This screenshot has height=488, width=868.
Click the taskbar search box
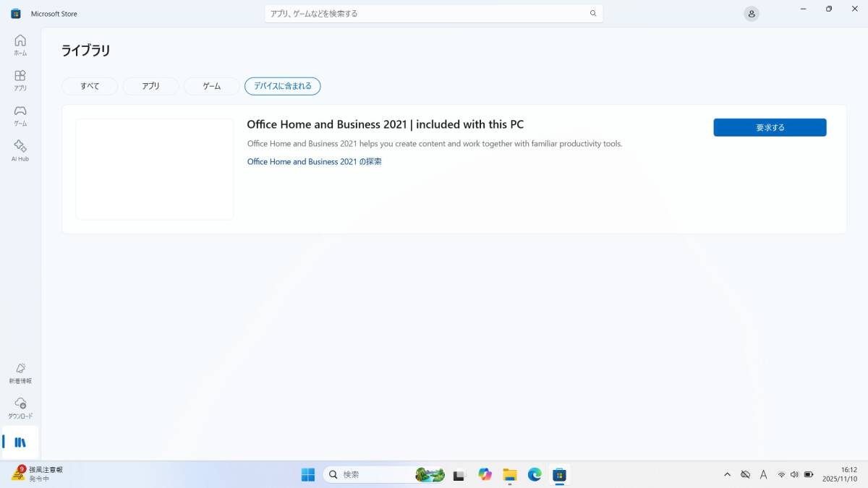pos(384,475)
